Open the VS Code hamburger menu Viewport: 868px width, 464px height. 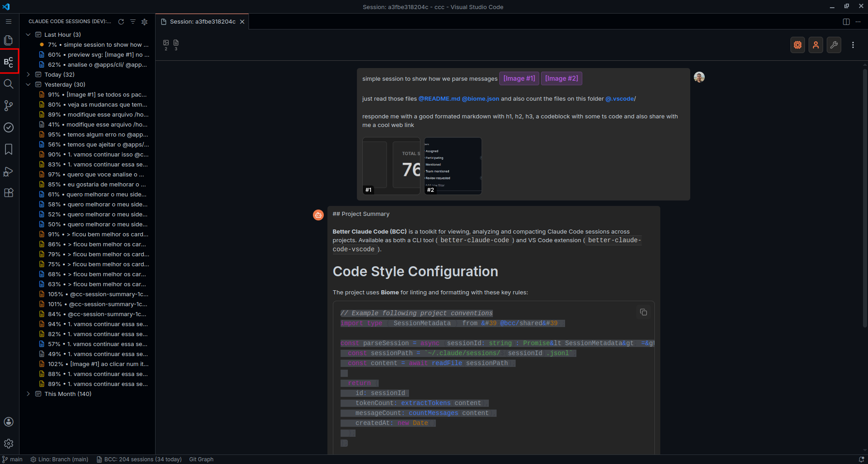point(8,21)
